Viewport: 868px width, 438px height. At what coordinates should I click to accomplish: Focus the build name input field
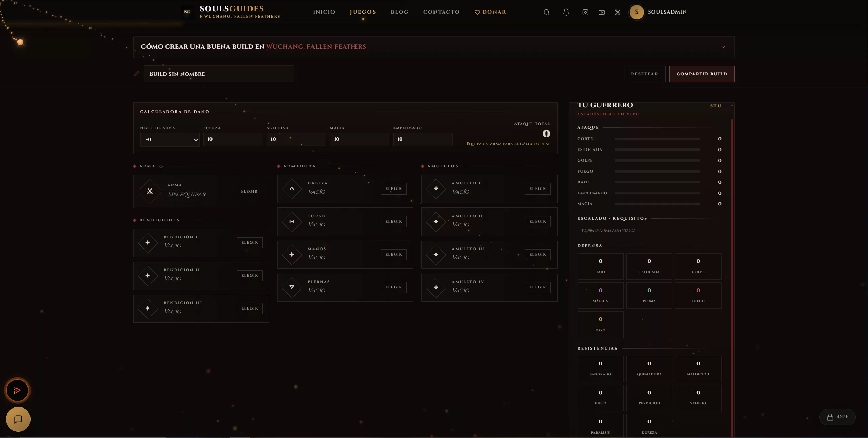(x=219, y=74)
